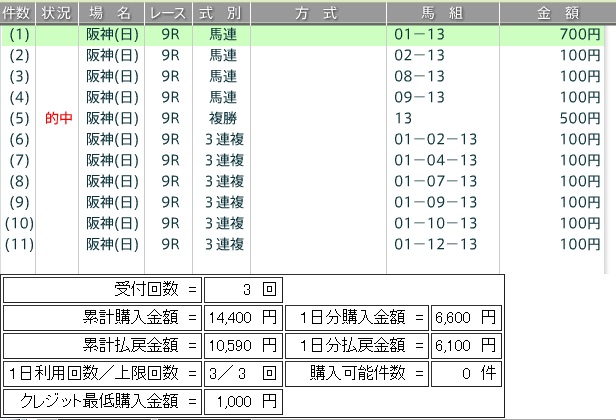Select the 01−13 horse combination cell

pyautogui.click(x=420, y=35)
